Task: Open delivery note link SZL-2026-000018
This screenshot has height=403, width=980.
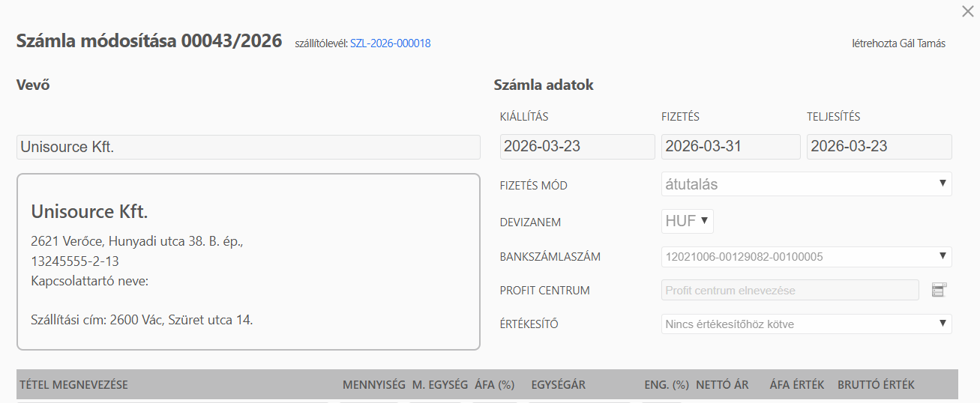Action: [390, 43]
